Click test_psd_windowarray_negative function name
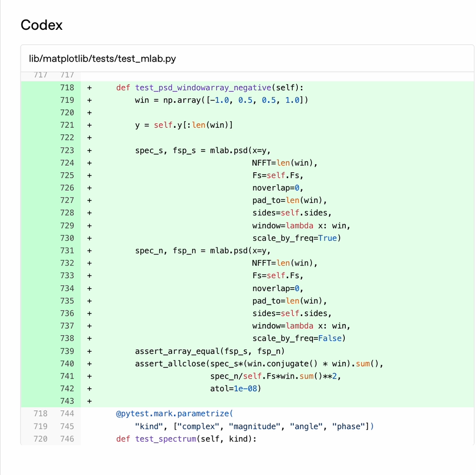 pos(203,88)
